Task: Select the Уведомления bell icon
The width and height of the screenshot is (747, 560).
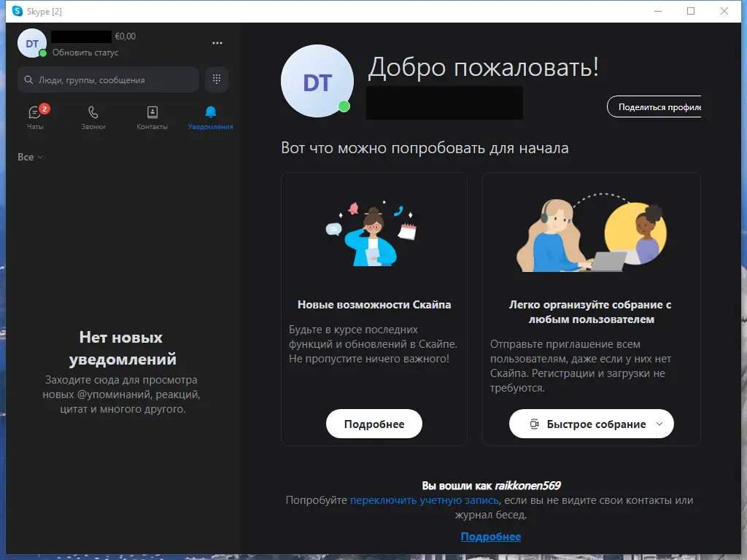Action: tap(210, 113)
